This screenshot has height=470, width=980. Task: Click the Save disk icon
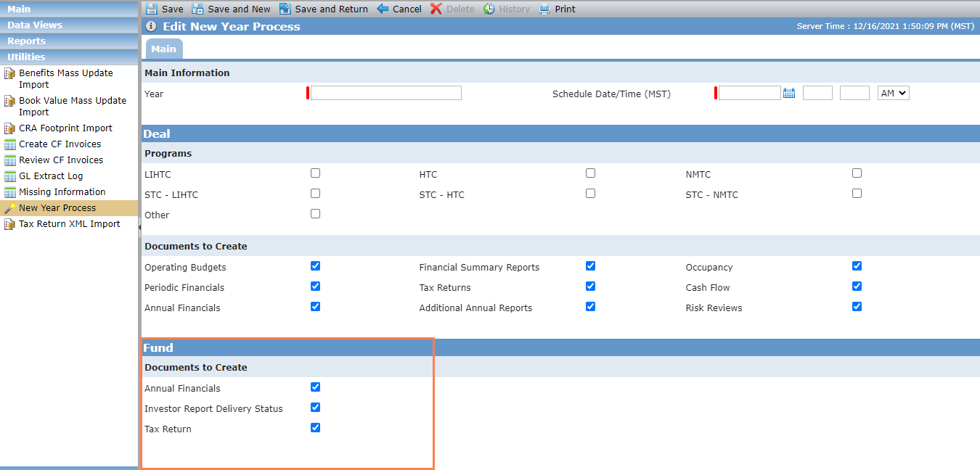pos(151,9)
